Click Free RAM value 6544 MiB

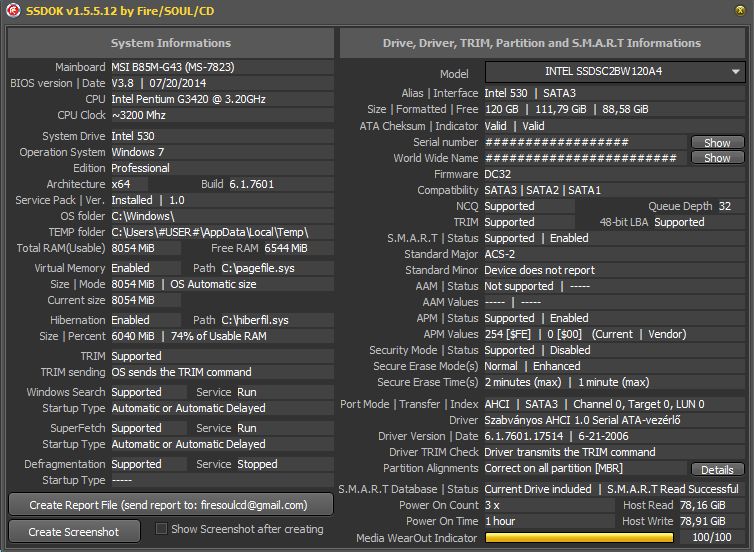click(x=286, y=248)
